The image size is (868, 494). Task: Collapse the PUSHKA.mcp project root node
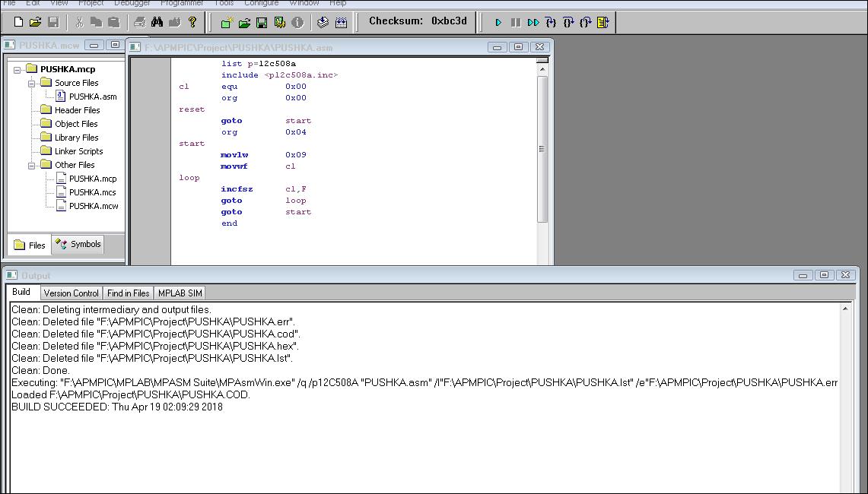point(17,69)
